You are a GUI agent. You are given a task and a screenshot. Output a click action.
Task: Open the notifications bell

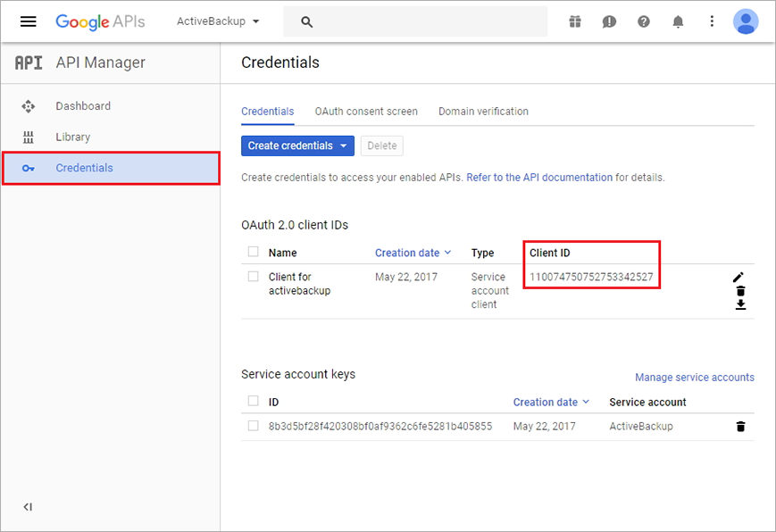pyautogui.click(x=678, y=21)
